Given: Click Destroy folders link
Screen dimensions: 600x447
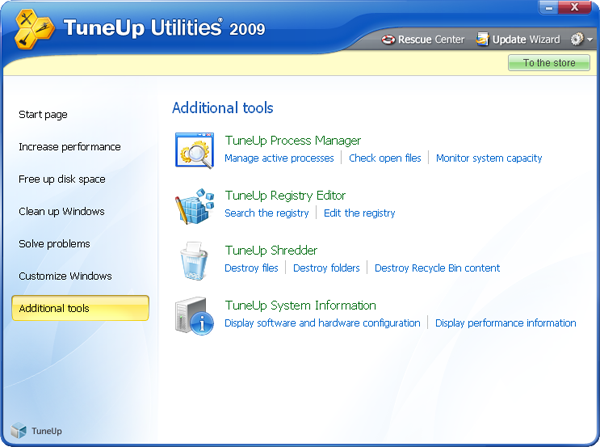Looking at the screenshot, I should click(x=326, y=268).
